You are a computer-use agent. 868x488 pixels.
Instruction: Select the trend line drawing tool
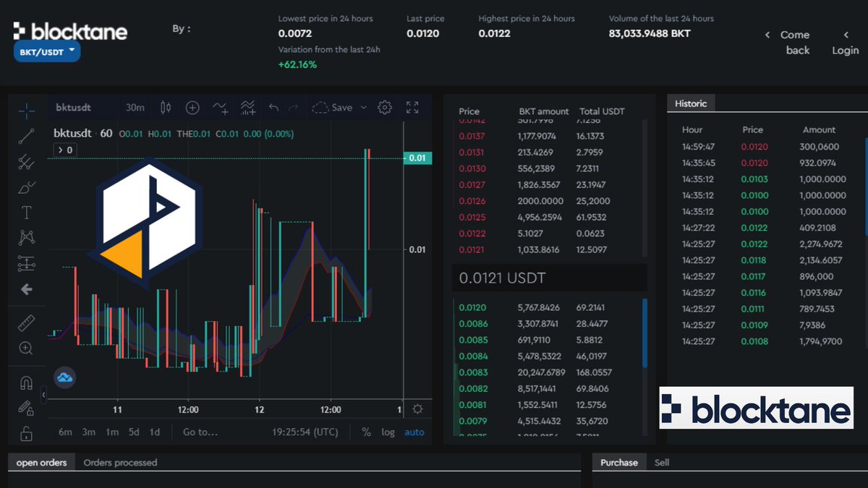[26, 137]
